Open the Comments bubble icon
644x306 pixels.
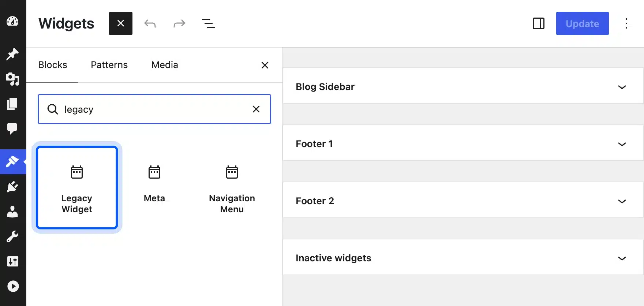click(12, 128)
